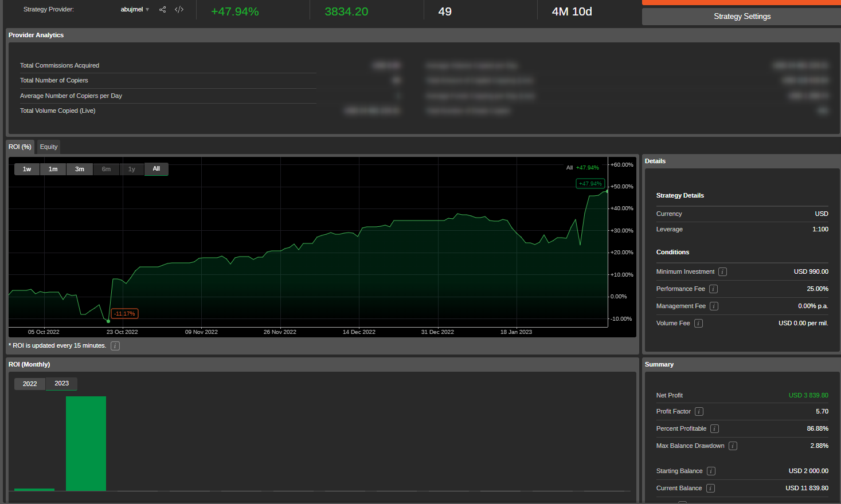841x504 pixels.
Task: Click the 0.00% p.a. management fee value
Action: 813,306
